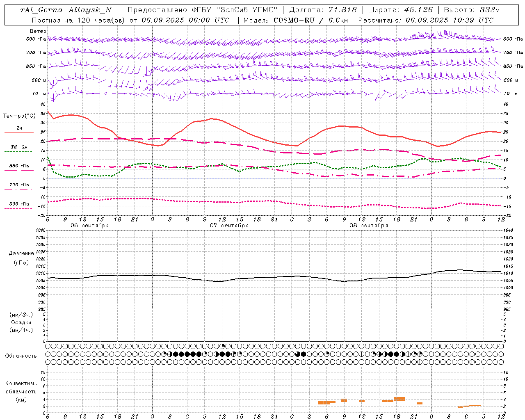Click the "Тем-ра(°C)" temperature panel label

19,116
